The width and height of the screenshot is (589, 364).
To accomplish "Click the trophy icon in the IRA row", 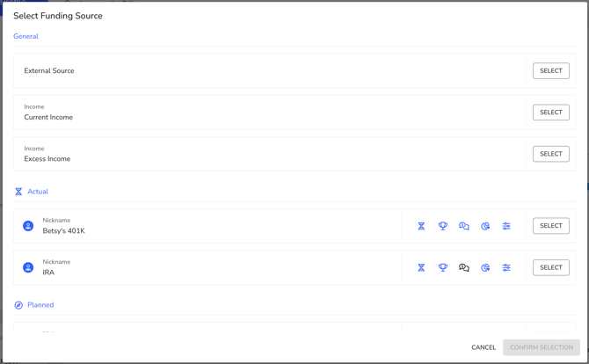I will click(443, 267).
